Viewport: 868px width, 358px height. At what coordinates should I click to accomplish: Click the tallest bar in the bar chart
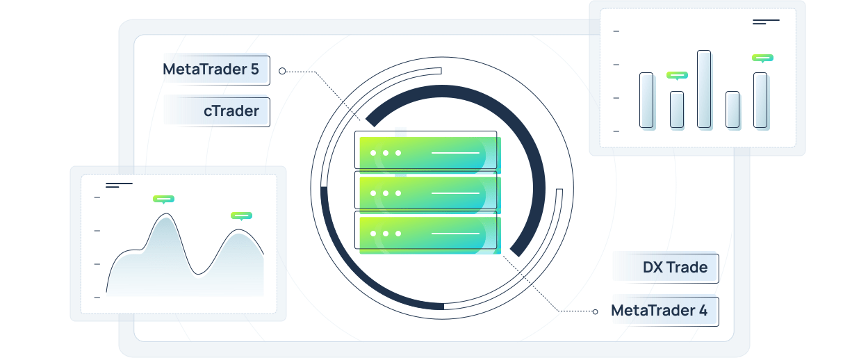pos(704,89)
